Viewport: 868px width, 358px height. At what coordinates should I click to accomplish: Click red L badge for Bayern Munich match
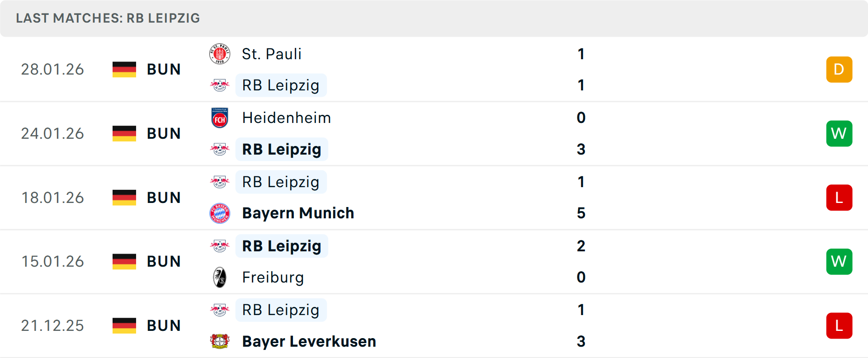[839, 198]
